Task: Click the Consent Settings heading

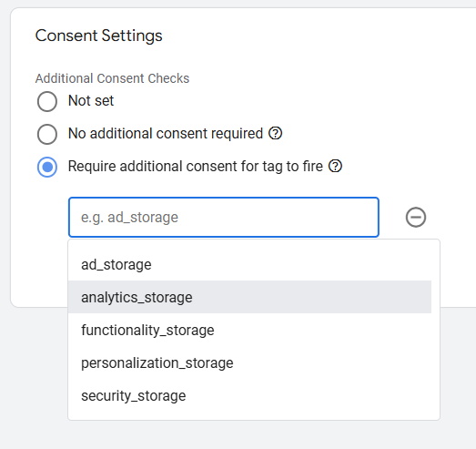Action: coord(98,36)
